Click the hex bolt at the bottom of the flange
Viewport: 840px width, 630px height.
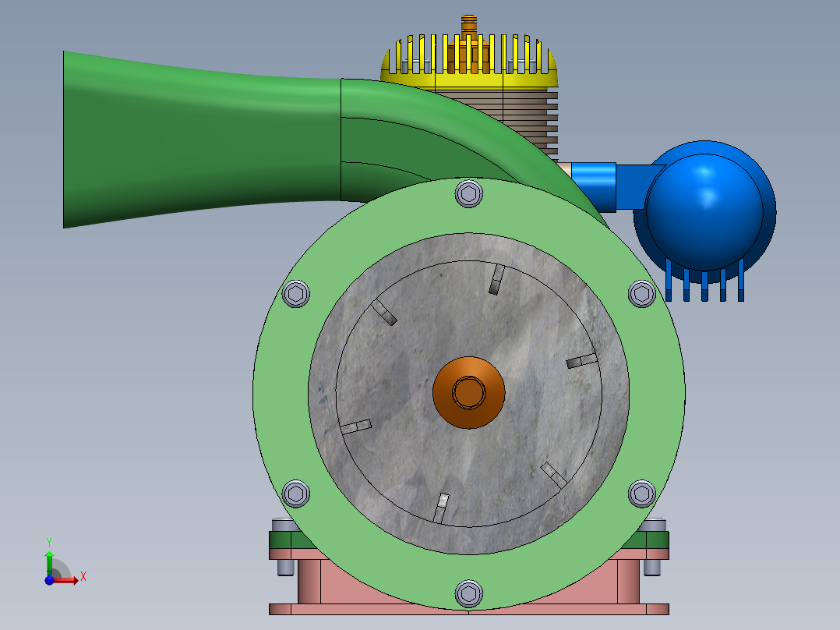click(468, 593)
